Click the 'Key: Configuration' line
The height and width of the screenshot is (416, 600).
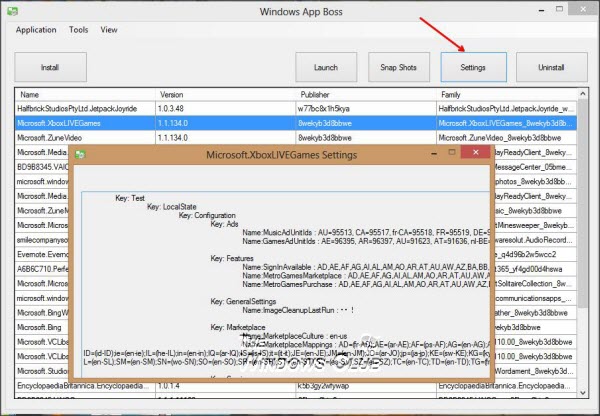tap(207, 215)
